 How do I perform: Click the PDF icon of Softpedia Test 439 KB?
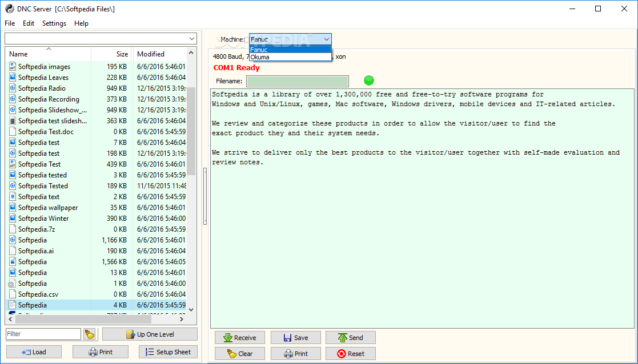coord(12,164)
